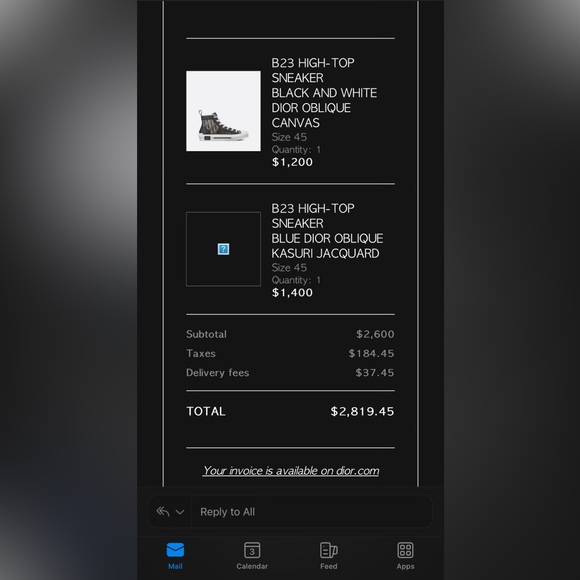Open the Feed tab
The height and width of the screenshot is (580, 580).
point(328,556)
